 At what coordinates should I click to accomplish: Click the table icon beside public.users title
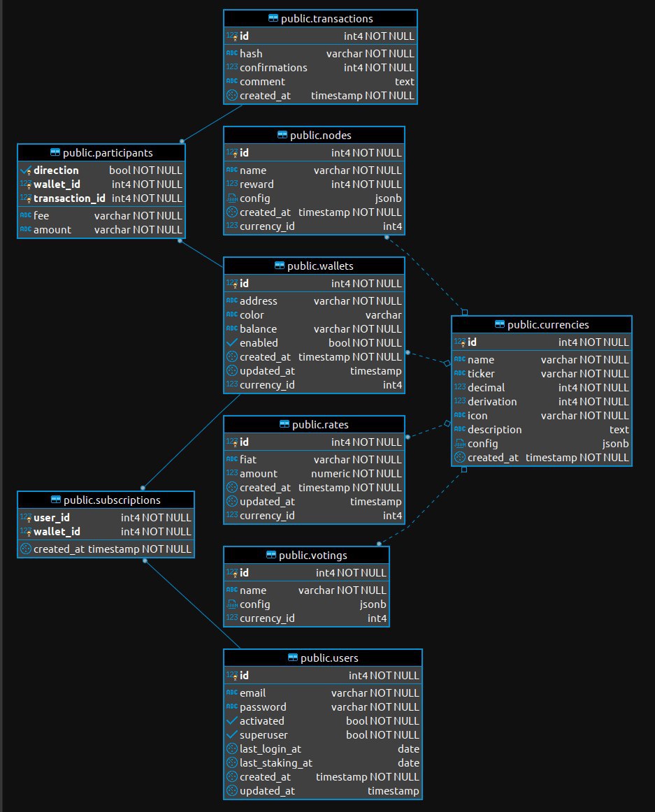point(293,658)
